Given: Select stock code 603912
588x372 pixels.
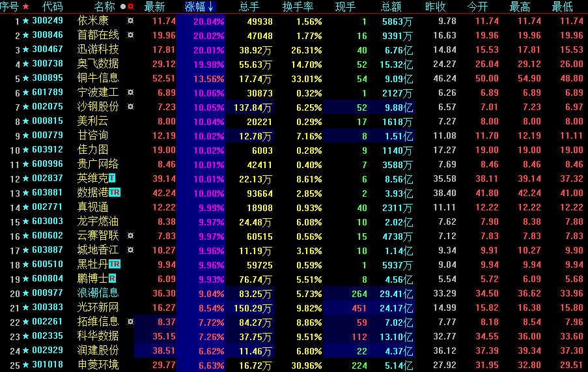Looking at the screenshot, I should 48,150.
